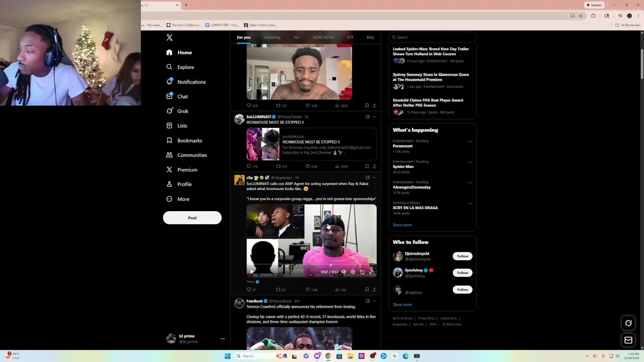Open more options on SoLLUMINATI post

click(x=374, y=117)
